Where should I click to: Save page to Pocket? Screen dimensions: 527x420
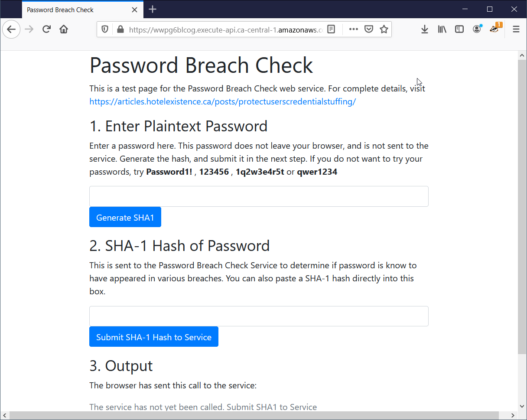click(369, 29)
